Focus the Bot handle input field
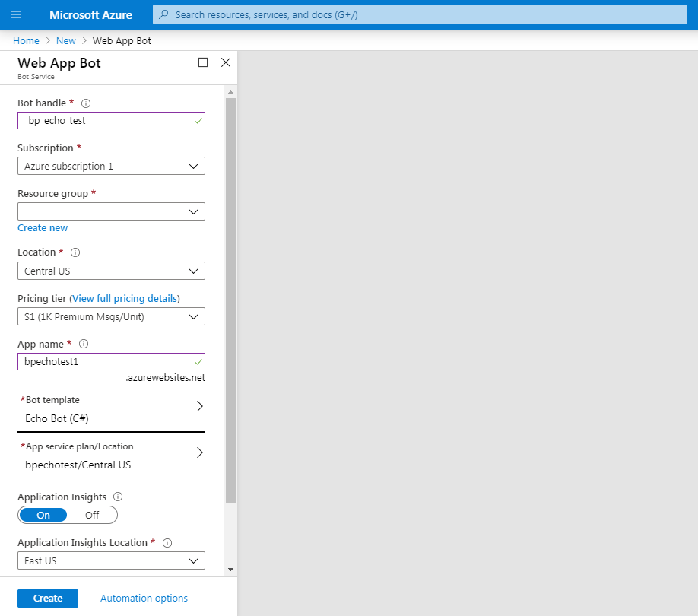This screenshot has height=616, width=698. (x=111, y=121)
